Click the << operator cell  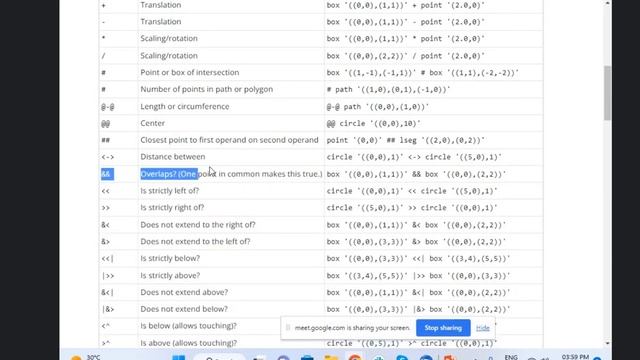point(106,191)
